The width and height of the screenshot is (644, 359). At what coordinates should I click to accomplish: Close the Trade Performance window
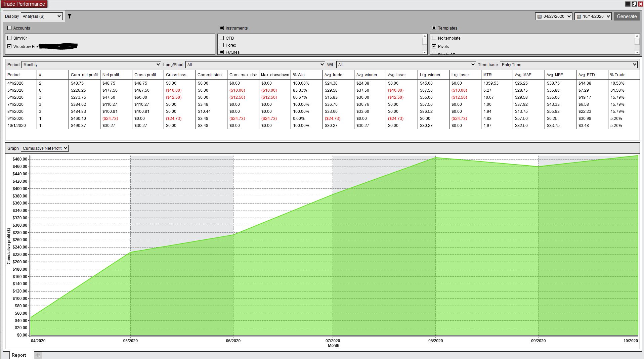640,4
